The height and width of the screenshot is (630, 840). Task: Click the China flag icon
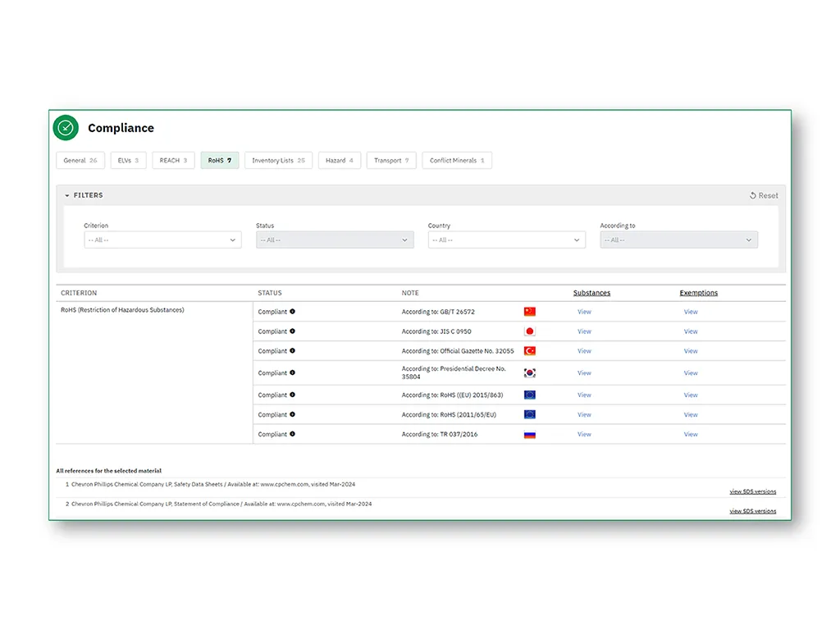click(x=530, y=312)
